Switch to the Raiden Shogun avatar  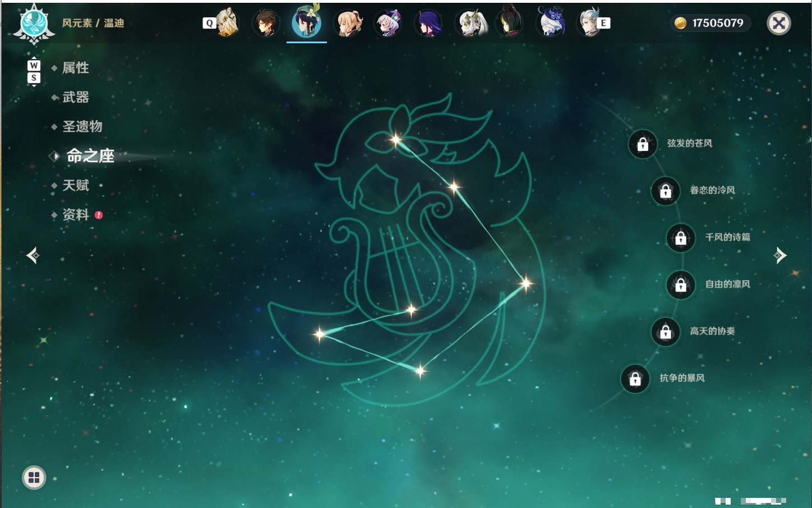[428, 23]
